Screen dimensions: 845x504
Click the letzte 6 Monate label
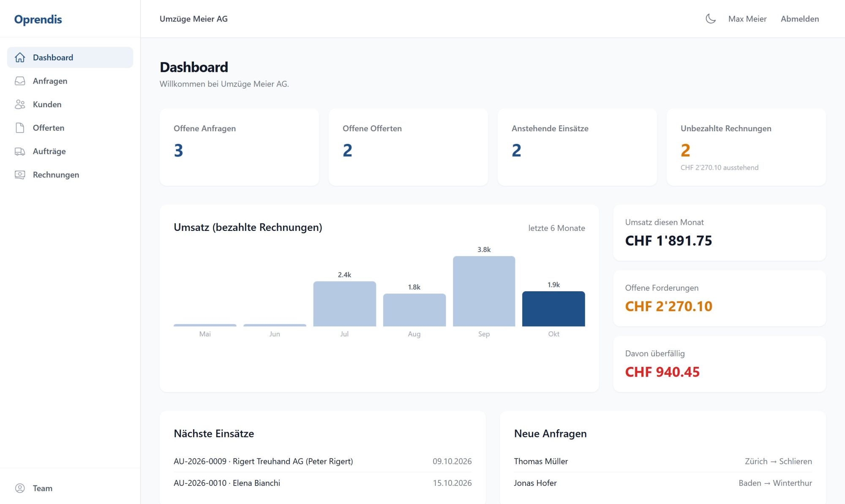[x=556, y=228]
